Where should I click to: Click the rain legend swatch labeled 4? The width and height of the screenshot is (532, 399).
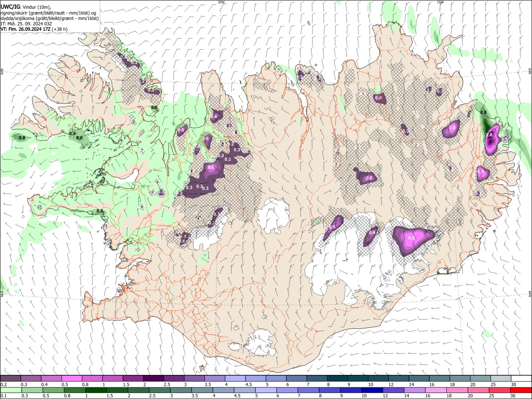click(223, 390)
